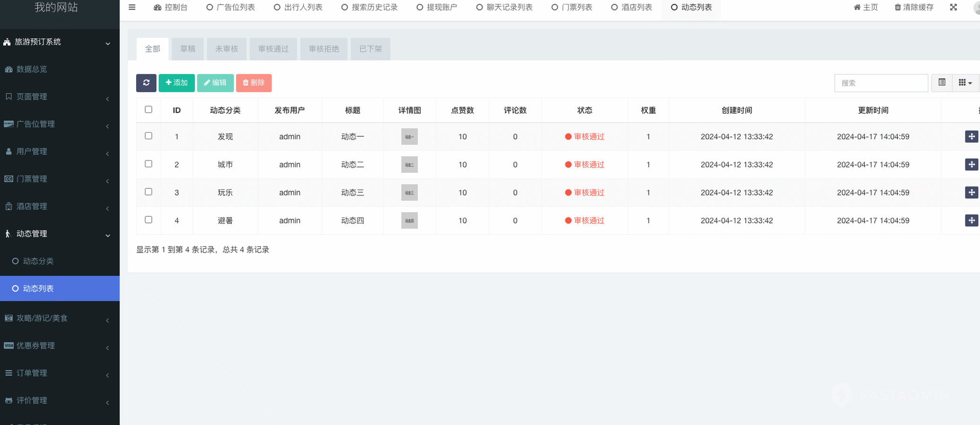
Task: Click the 清除缓存 trash icon
Action: point(897,8)
